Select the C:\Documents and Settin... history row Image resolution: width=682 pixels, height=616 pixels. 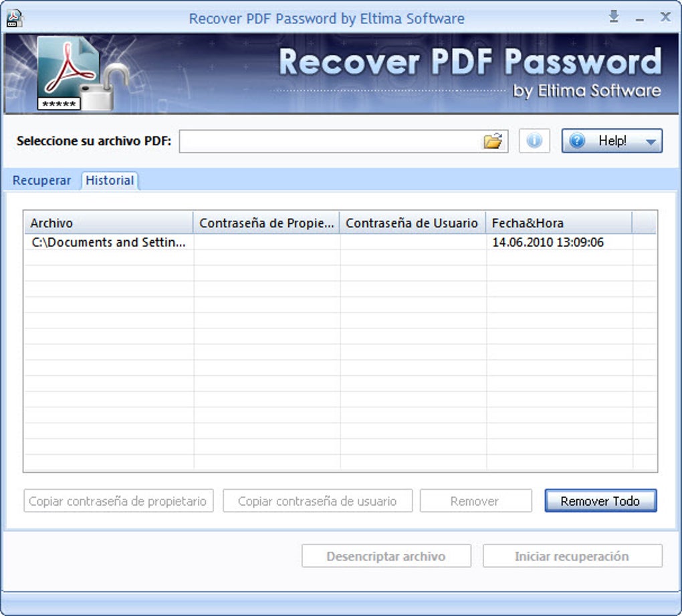(340, 242)
